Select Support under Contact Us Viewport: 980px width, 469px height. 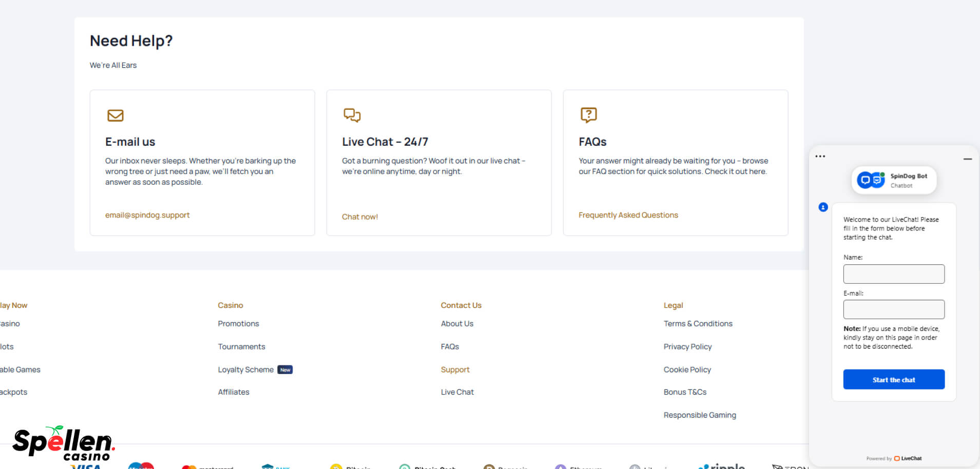[455, 369]
